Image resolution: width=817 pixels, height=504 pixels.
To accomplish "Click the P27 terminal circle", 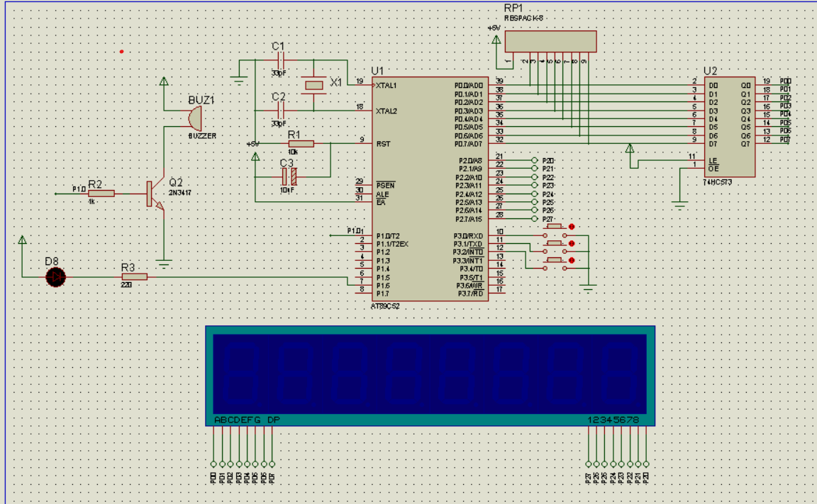I will tap(534, 218).
